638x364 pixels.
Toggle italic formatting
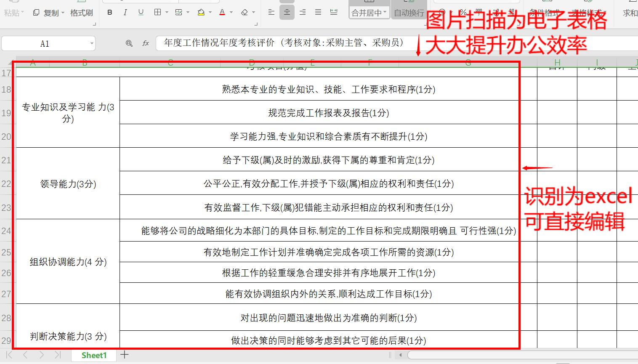click(x=125, y=13)
